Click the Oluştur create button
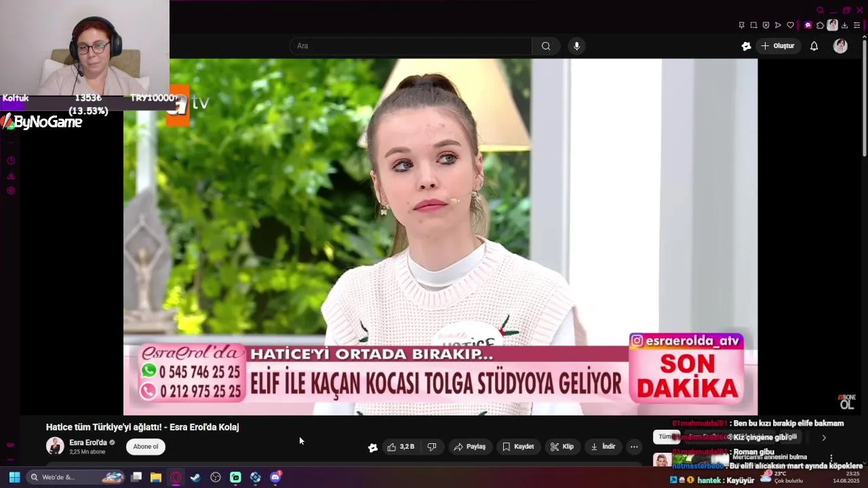The height and width of the screenshot is (488, 868). (x=777, y=46)
